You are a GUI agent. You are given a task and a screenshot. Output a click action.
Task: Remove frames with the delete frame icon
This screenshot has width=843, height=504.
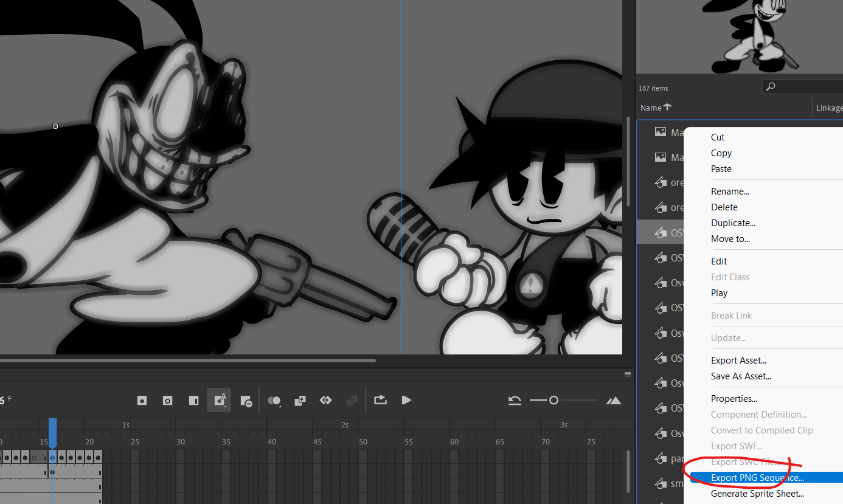246,401
